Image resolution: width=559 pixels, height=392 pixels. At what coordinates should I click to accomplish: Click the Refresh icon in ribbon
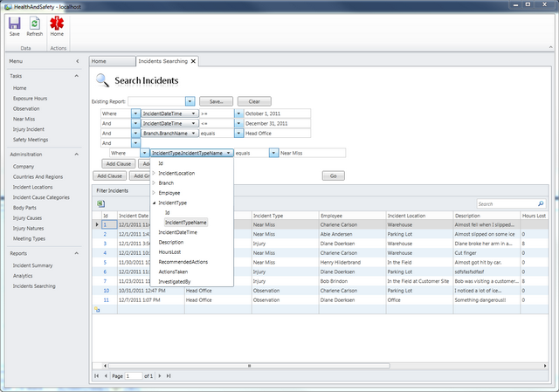click(35, 24)
